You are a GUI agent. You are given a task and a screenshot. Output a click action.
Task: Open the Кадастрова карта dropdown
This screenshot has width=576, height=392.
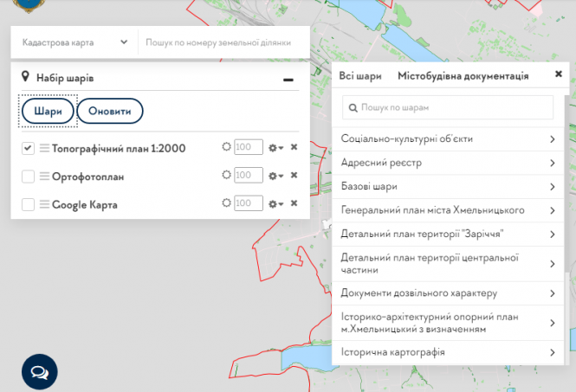74,42
